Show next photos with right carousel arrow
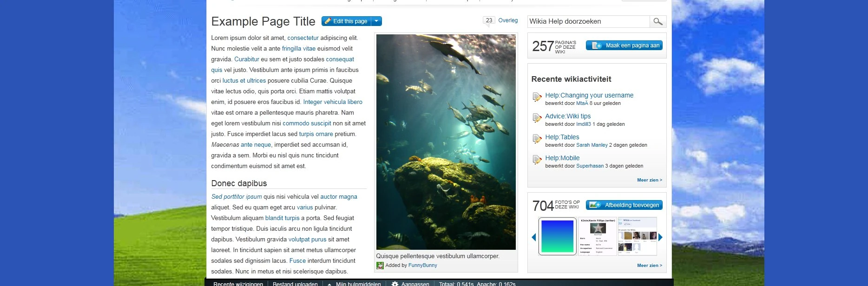The height and width of the screenshot is (286, 868). tap(660, 237)
